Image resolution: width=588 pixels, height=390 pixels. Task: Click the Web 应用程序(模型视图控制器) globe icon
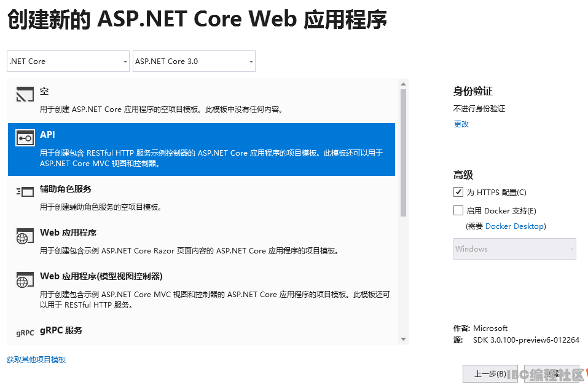click(x=25, y=280)
